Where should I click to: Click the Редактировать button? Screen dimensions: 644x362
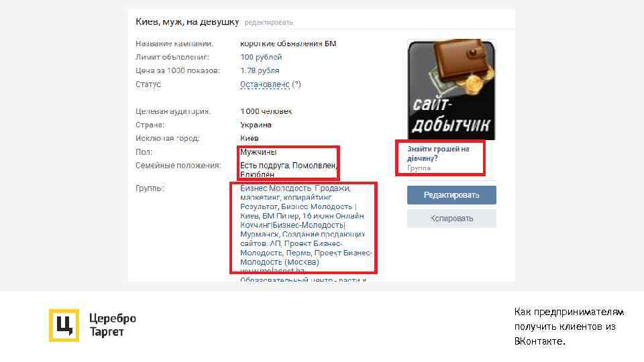point(451,195)
